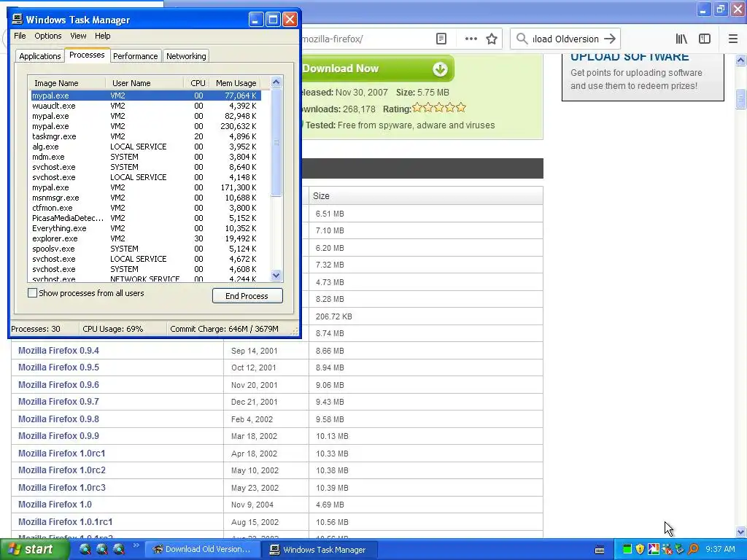Select the Everything.exe process row
This screenshot has height=560, width=747.
click(145, 228)
